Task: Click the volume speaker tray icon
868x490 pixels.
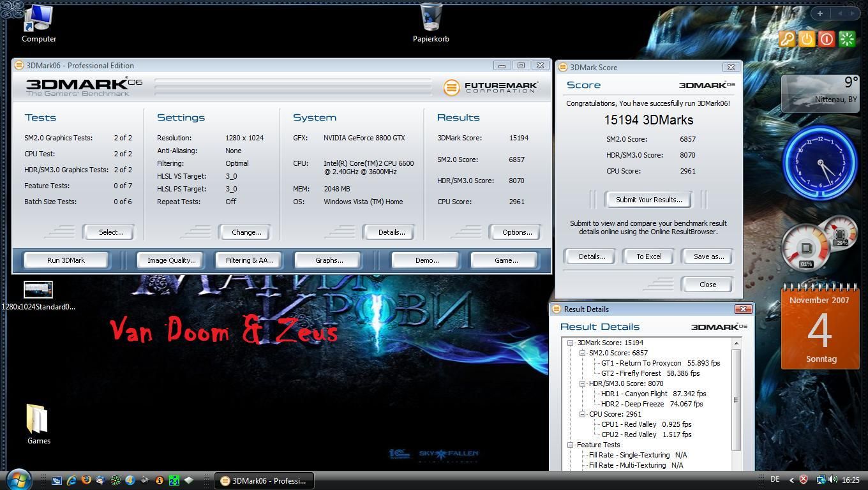Action: pos(833,480)
